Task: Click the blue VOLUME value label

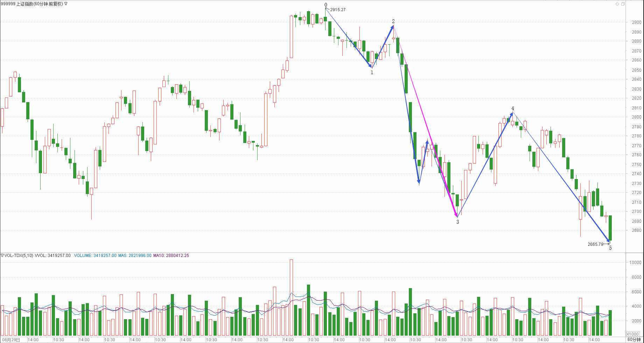Action: pyautogui.click(x=95, y=256)
